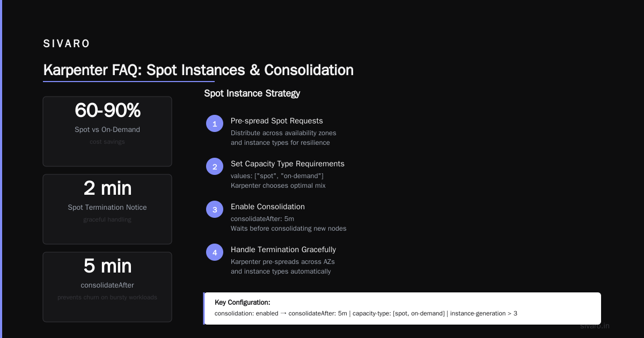Image resolution: width=644 pixels, height=338 pixels.
Task: Select the 5 min consolidateAfter card
Action: 107,287
